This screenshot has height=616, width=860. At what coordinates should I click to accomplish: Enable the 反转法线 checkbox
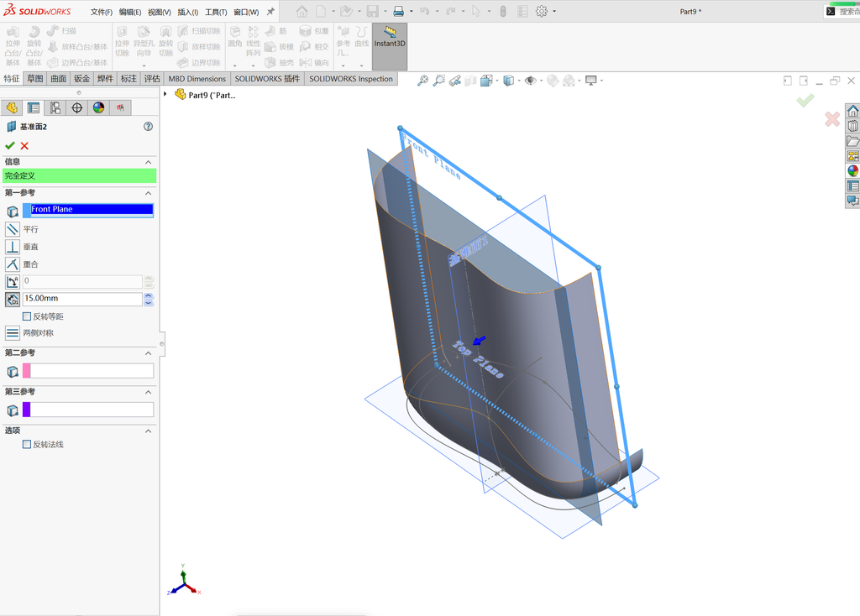click(26, 445)
